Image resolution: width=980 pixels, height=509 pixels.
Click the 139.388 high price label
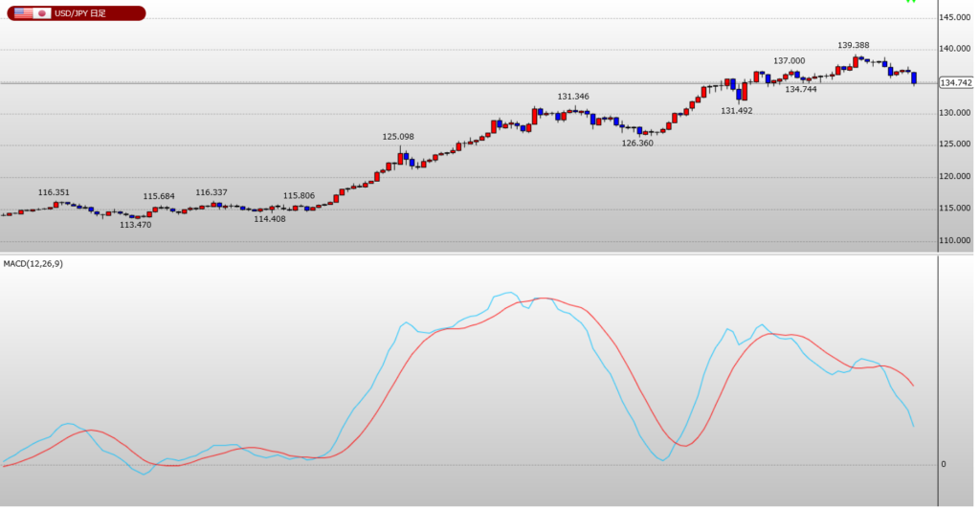pos(853,45)
